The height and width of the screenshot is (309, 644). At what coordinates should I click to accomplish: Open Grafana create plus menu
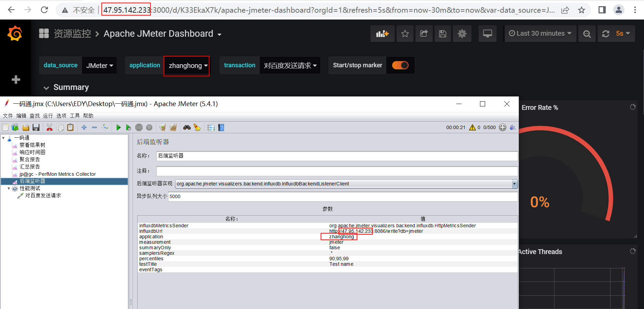click(16, 80)
